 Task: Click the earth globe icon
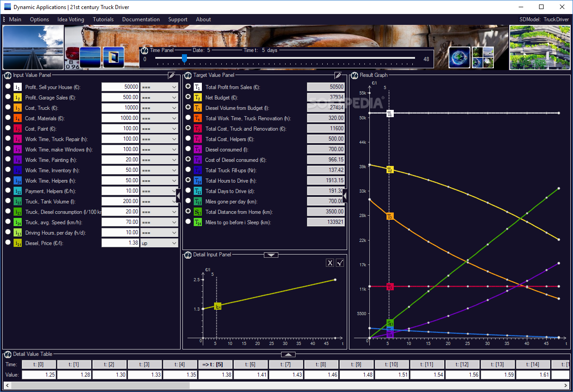pos(459,57)
